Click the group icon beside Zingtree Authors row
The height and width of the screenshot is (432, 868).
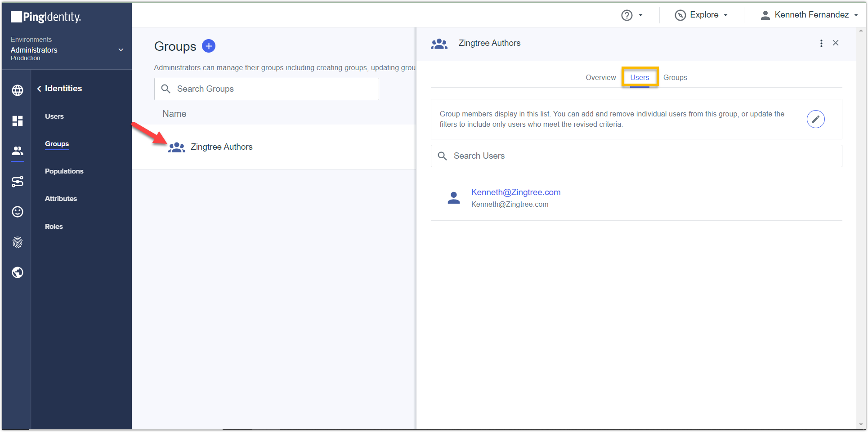click(x=177, y=147)
